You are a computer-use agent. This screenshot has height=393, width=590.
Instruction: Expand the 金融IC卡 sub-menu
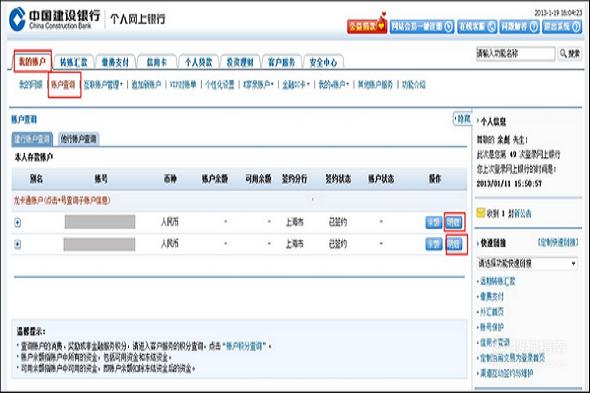pyautogui.click(x=296, y=85)
